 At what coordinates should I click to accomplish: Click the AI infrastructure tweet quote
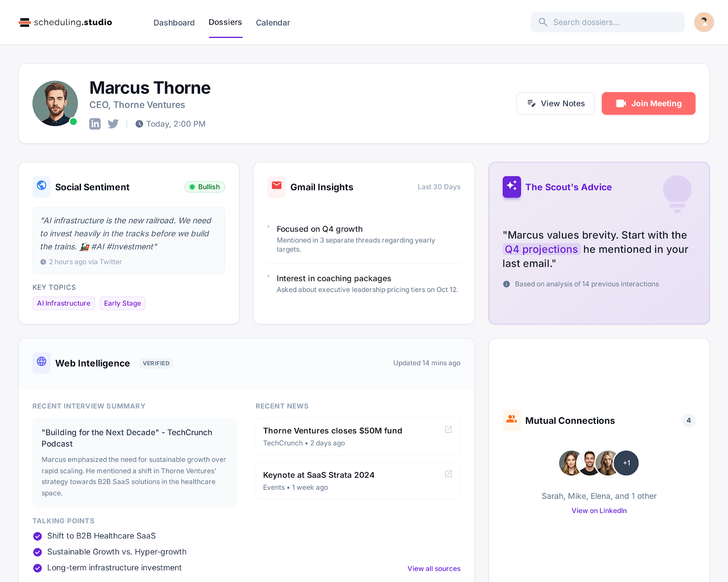126,233
